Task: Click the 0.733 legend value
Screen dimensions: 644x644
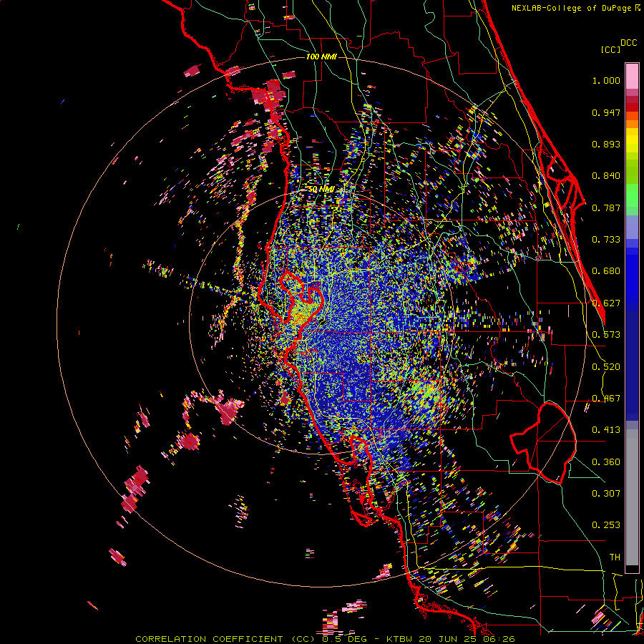Action: click(606, 240)
